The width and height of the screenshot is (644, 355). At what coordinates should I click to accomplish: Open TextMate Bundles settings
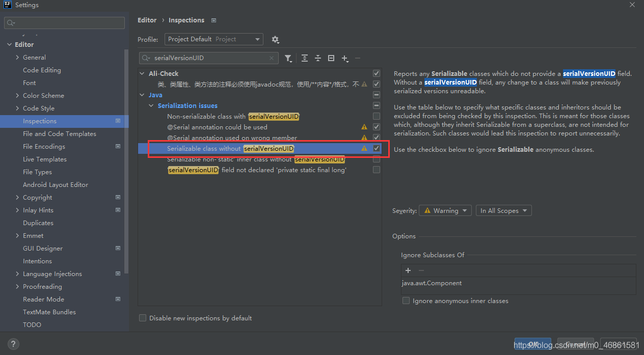[x=49, y=312]
